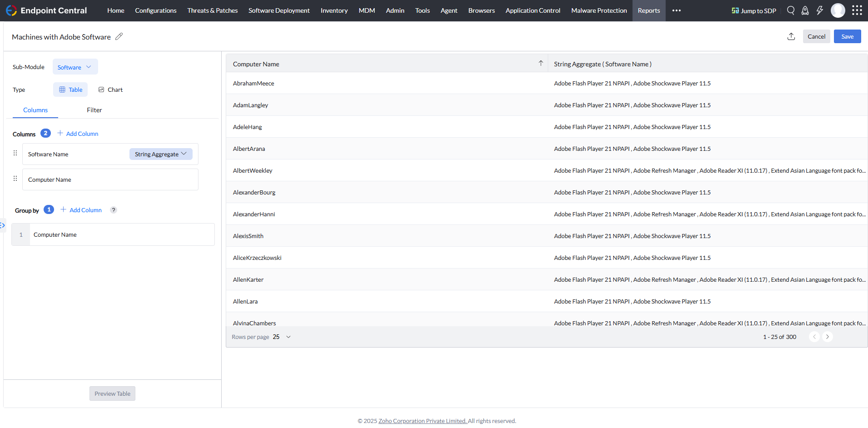
Task: Open search using the magnifier icon
Action: point(791,10)
